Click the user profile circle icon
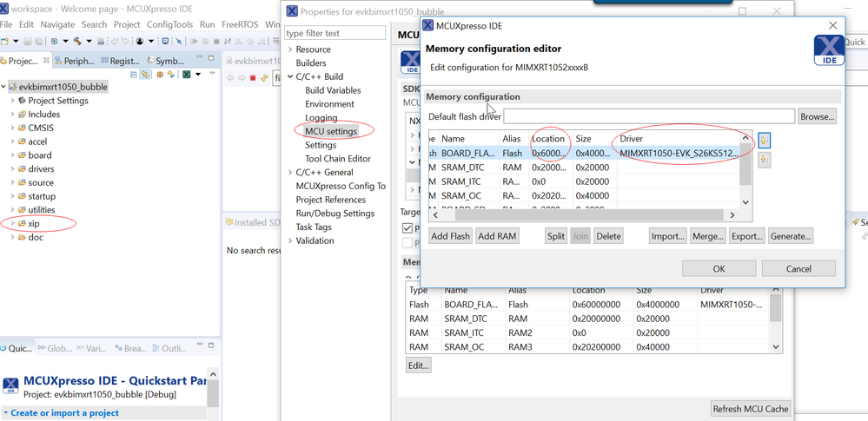This screenshot has height=421, width=868. pyautogui.click(x=140, y=41)
